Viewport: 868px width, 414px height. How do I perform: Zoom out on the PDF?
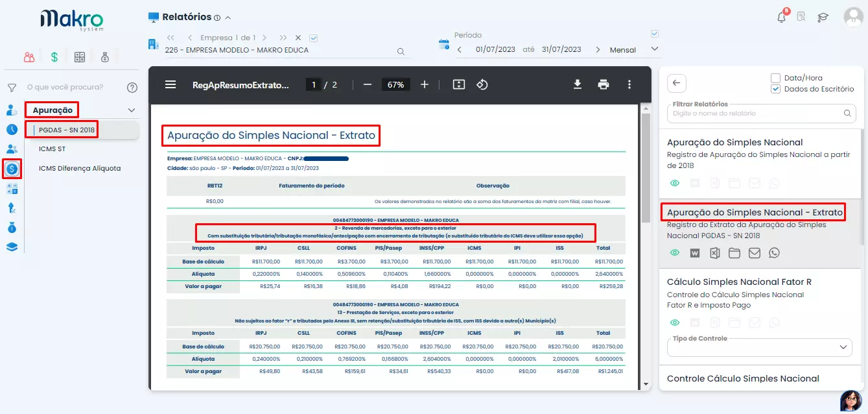[x=368, y=84]
